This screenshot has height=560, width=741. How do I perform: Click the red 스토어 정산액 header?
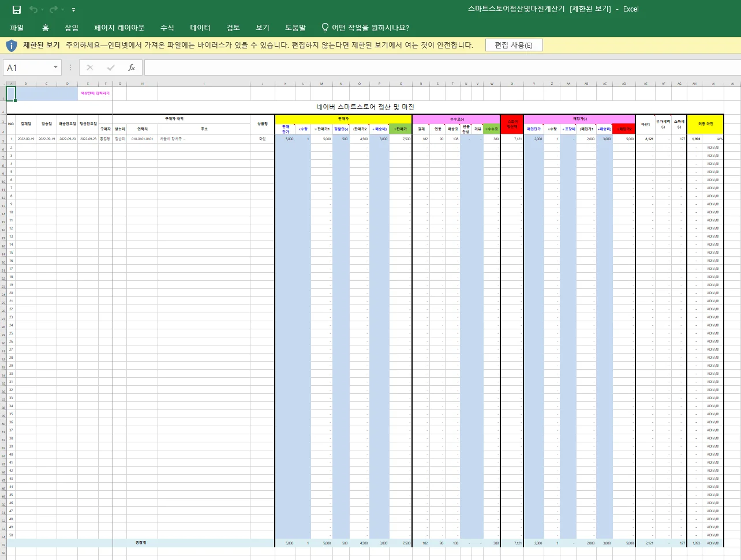point(512,124)
